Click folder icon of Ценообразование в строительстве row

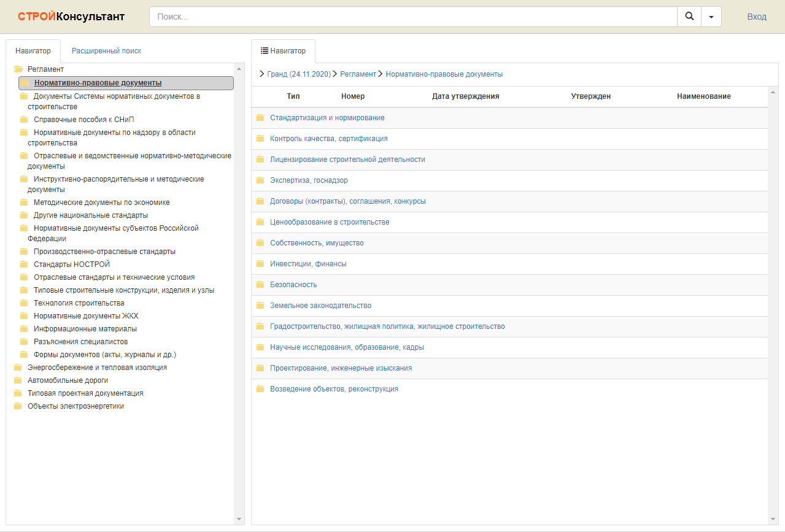260,222
